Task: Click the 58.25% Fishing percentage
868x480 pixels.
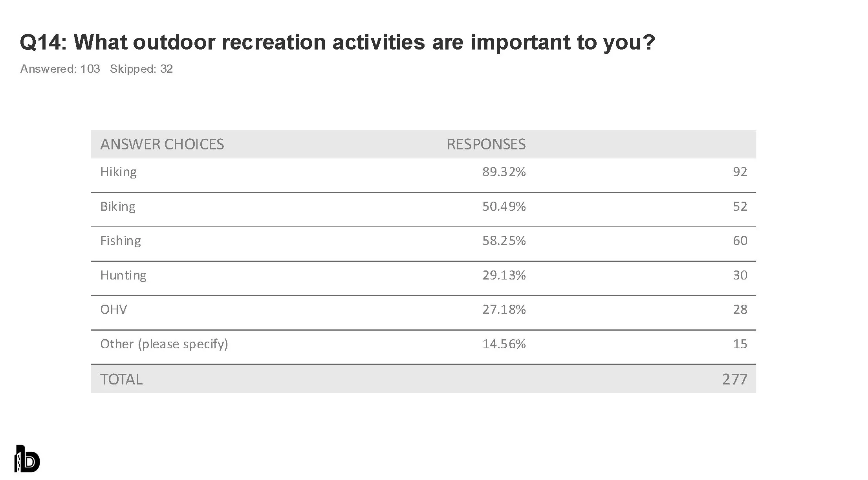Action: 504,241
